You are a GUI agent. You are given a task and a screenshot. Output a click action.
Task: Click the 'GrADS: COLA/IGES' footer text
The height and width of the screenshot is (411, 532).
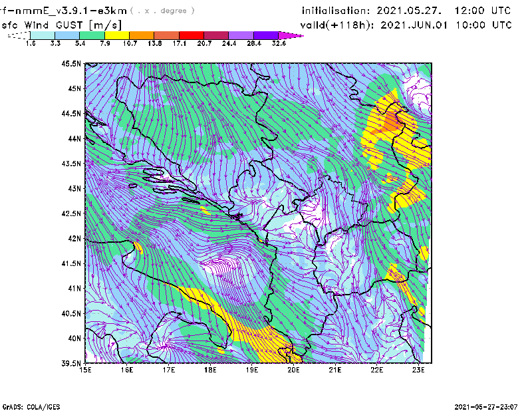click(x=31, y=407)
